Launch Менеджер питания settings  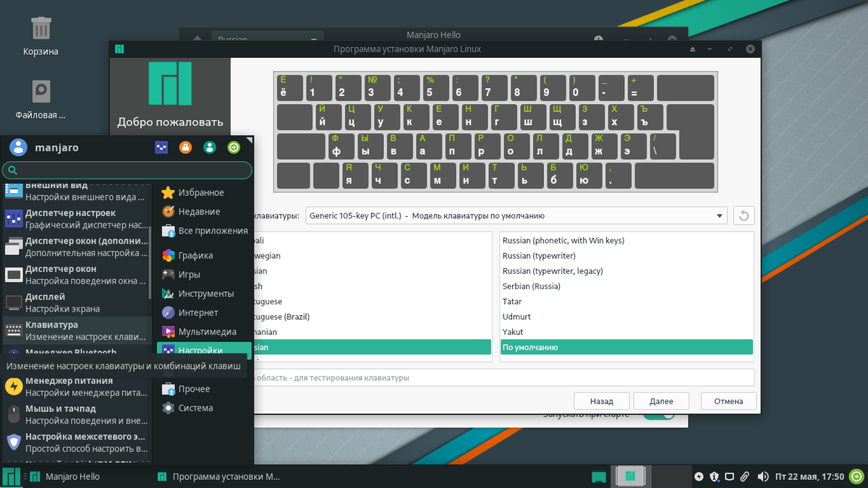(x=75, y=386)
